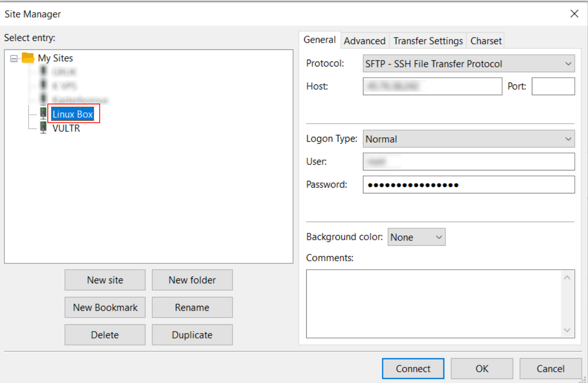The image size is (588, 383).
Task: Create a new site with New site button
Action: 105,280
